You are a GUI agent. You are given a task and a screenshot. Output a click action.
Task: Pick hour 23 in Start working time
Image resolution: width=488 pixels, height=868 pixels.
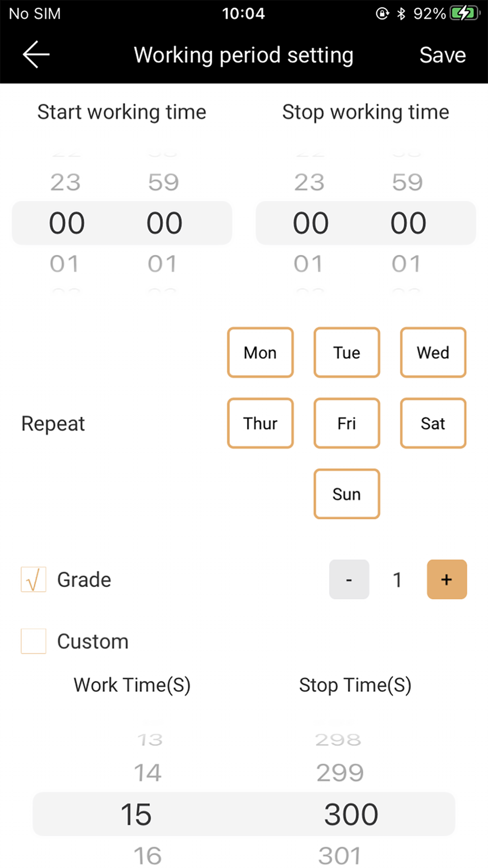click(65, 183)
